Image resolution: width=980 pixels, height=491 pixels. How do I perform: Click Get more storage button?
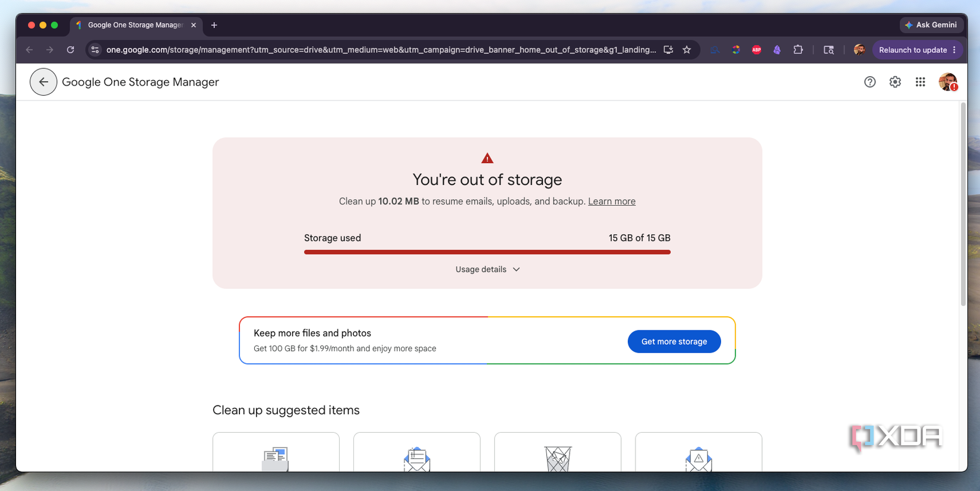coord(674,341)
